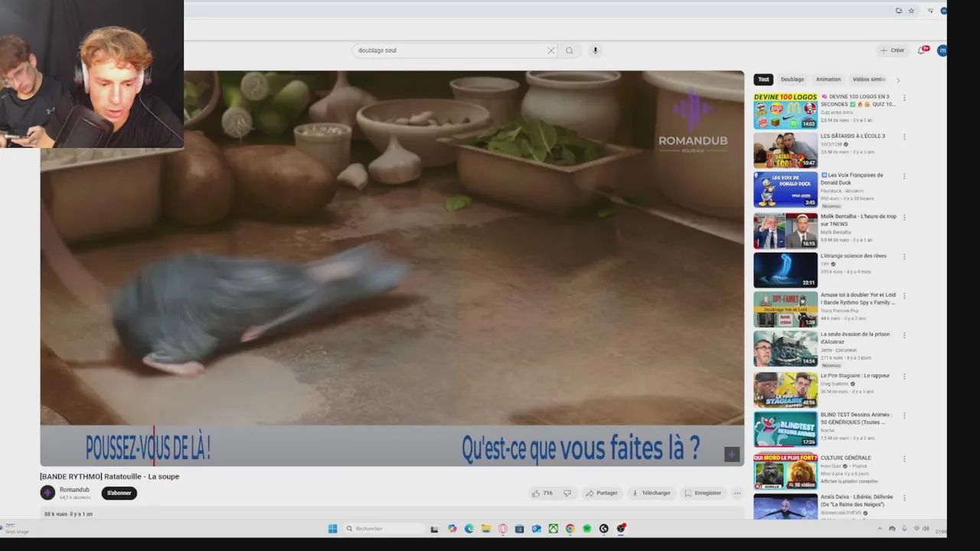Open options for DEVINE 100 LOGOS video
This screenshot has width=980, height=551.
(x=904, y=98)
